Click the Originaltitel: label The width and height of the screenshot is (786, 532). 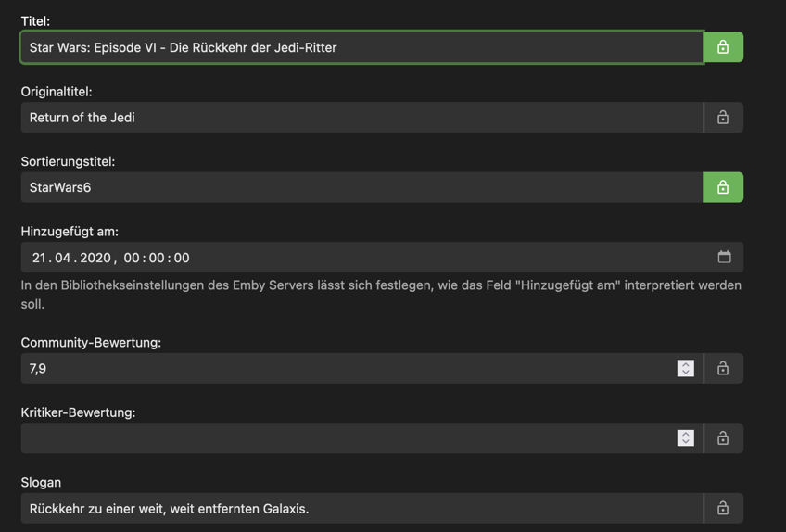57,91
